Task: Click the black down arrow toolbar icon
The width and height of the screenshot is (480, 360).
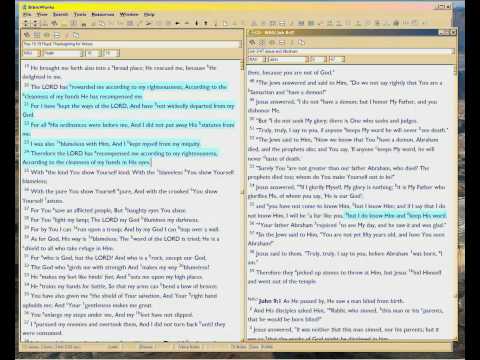Action: pyautogui.click(x=196, y=23)
